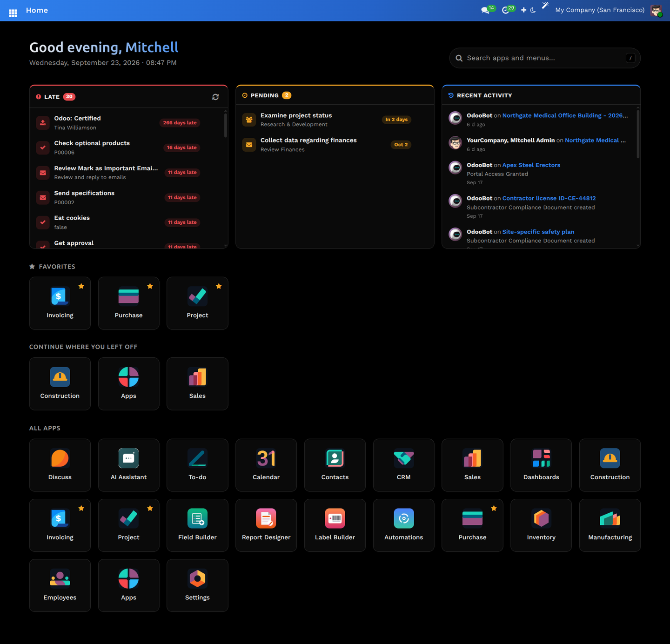
Task: Open the "Collect data regarding finances" pending activity
Action: point(335,145)
